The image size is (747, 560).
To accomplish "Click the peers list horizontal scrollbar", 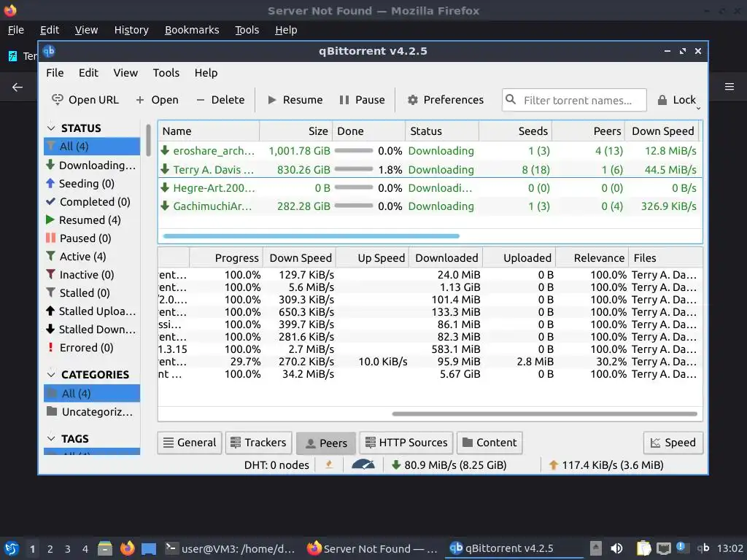I will point(544,414).
